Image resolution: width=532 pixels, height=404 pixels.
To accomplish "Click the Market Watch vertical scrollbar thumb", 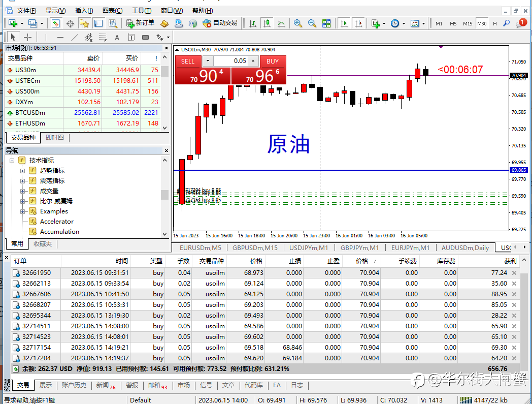I will pyautogui.click(x=165, y=71).
